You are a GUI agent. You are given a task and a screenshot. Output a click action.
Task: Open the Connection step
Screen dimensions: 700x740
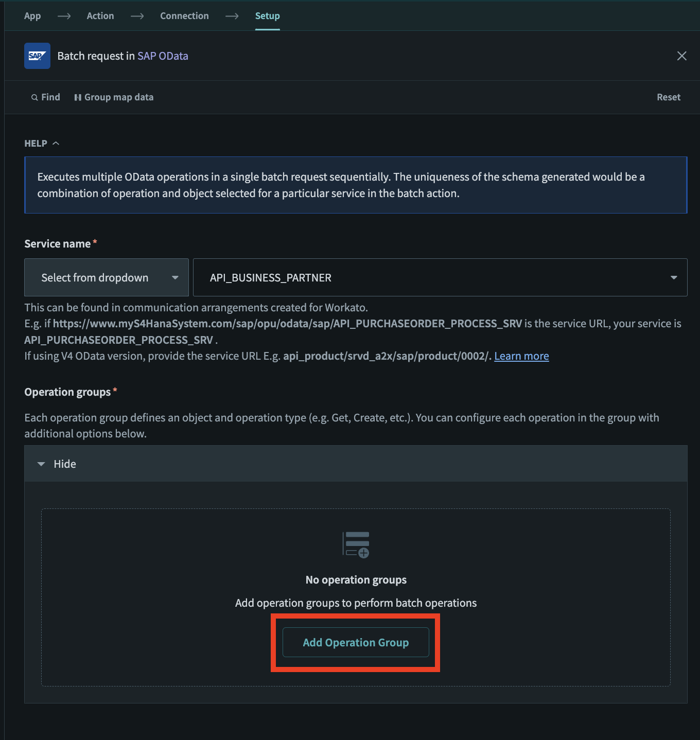184,16
